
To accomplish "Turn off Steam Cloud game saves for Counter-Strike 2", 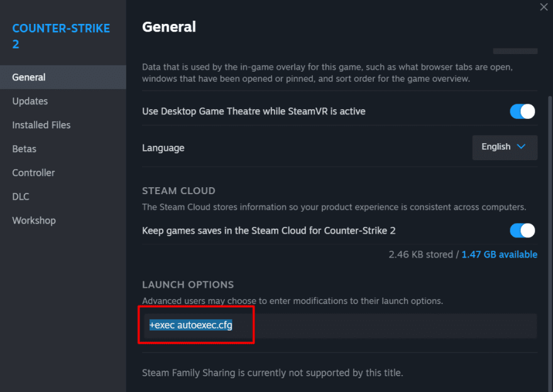I will 522,231.
